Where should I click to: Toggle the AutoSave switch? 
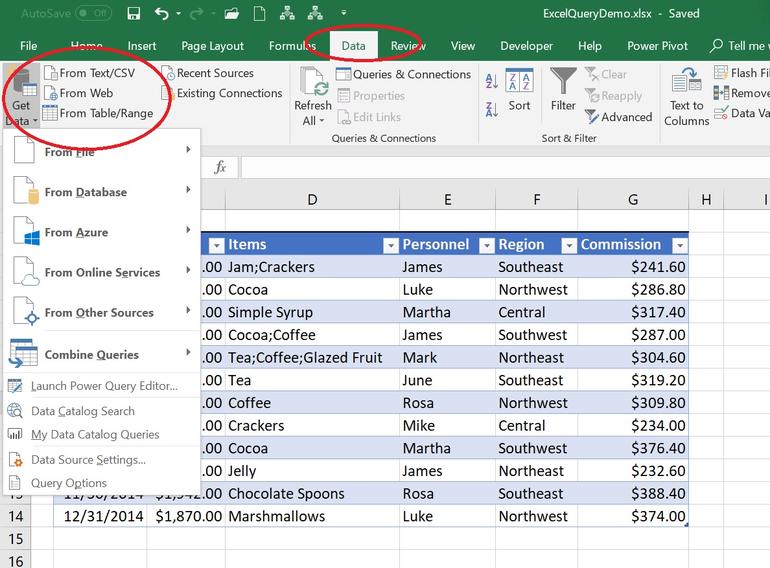click(92, 14)
